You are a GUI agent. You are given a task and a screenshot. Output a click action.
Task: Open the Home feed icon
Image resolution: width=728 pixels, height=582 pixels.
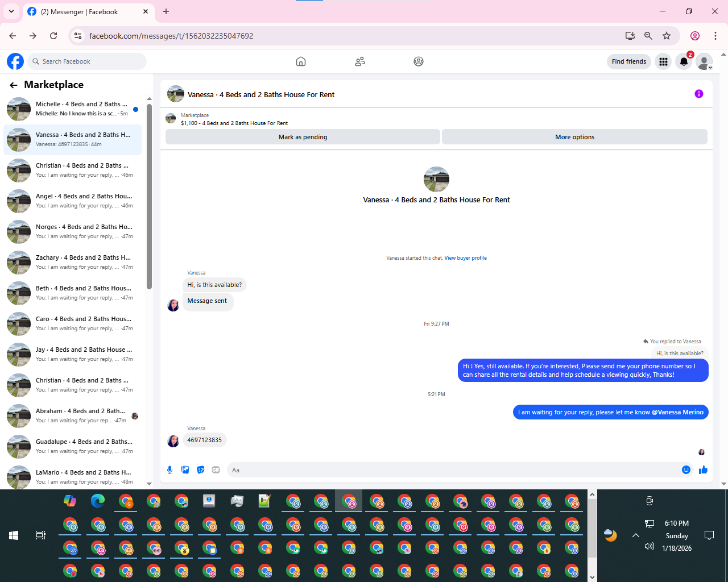coord(301,61)
